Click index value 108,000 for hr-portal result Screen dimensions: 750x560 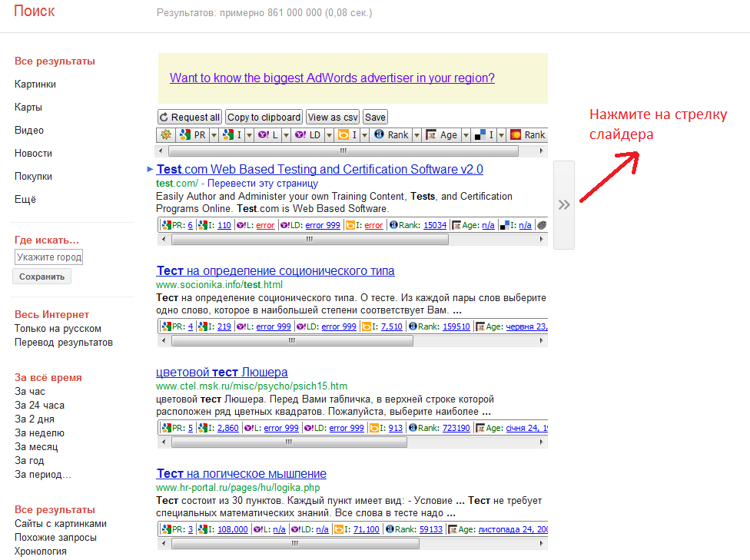pyautogui.click(x=233, y=529)
